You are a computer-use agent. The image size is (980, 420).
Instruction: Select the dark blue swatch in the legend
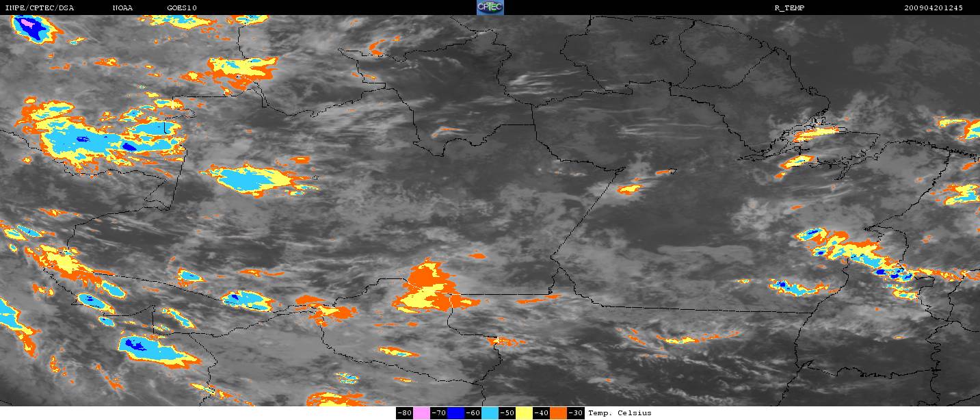(455, 413)
